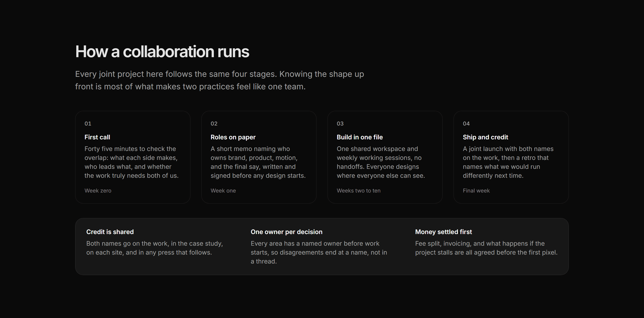644x318 pixels.
Task: Click the "Ship and credit" title
Action: pyautogui.click(x=485, y=137)
